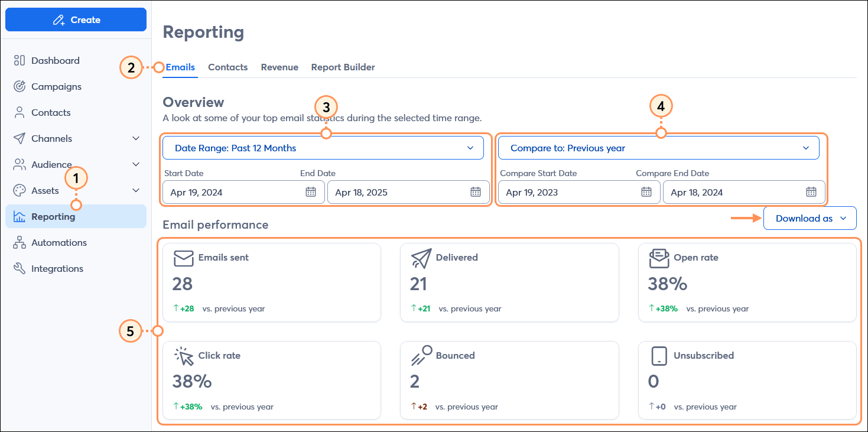Click the Automations icon in the sidebar
Screen dimensions: 868x432
[19, 242]
